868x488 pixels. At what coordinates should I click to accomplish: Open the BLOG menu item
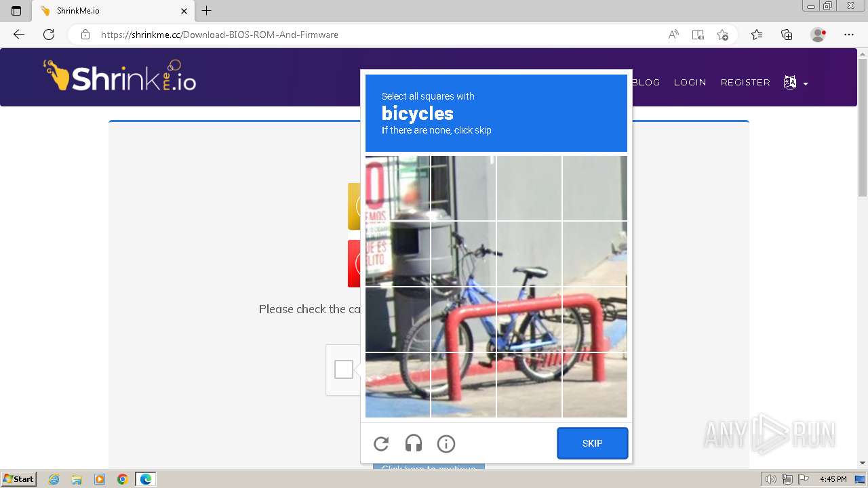646,82
